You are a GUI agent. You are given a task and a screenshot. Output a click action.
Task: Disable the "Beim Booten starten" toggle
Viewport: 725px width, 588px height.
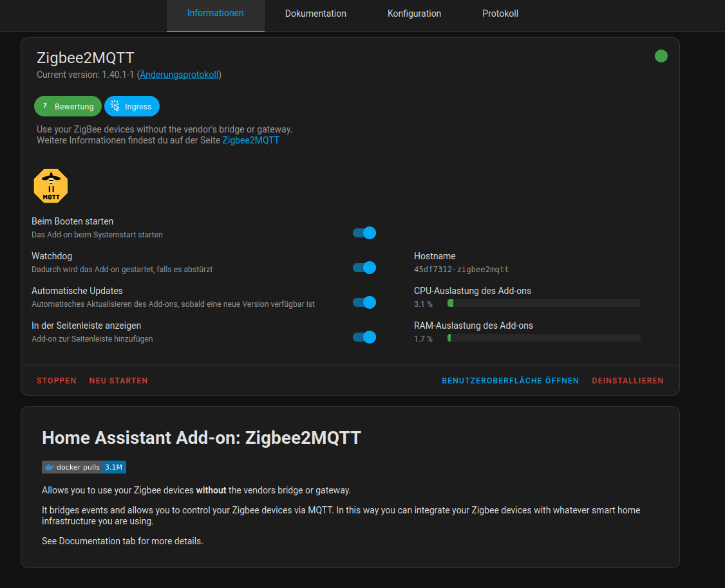click(x=364, y=233)
